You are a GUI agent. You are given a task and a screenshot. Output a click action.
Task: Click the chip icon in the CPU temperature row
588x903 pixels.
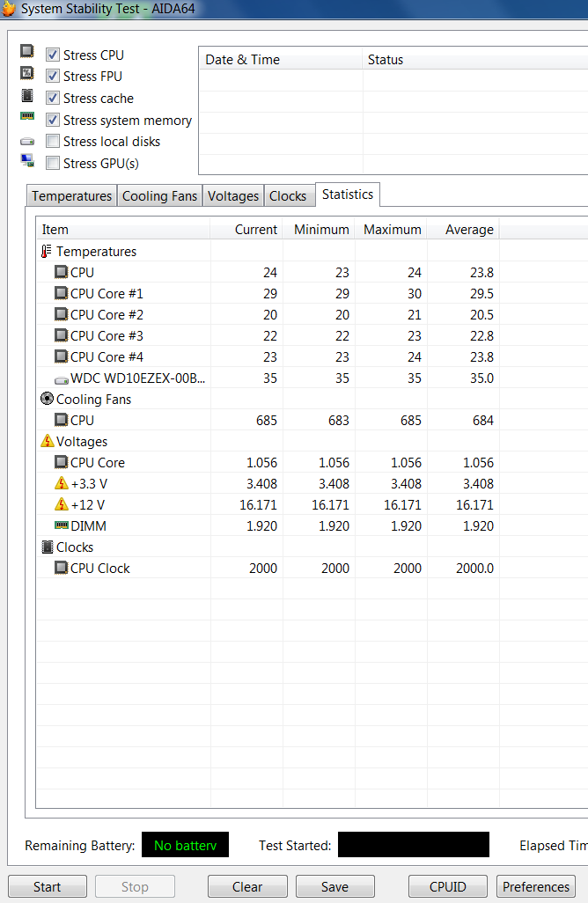(61, 272)
